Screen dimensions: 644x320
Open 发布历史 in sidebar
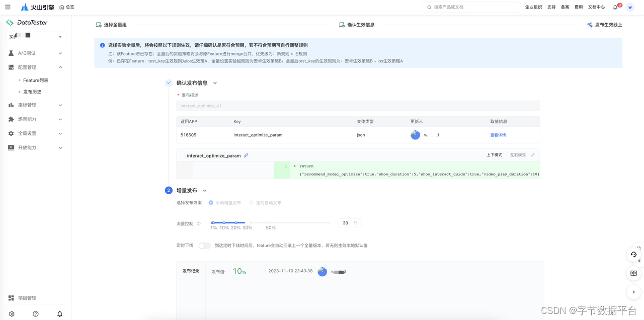click(x=32, y=92)
